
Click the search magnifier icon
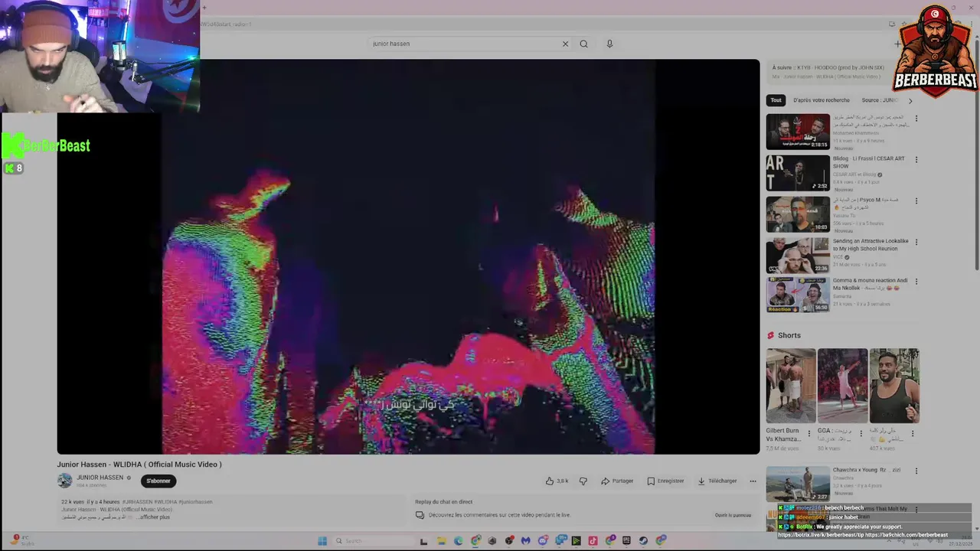(583, 44)
